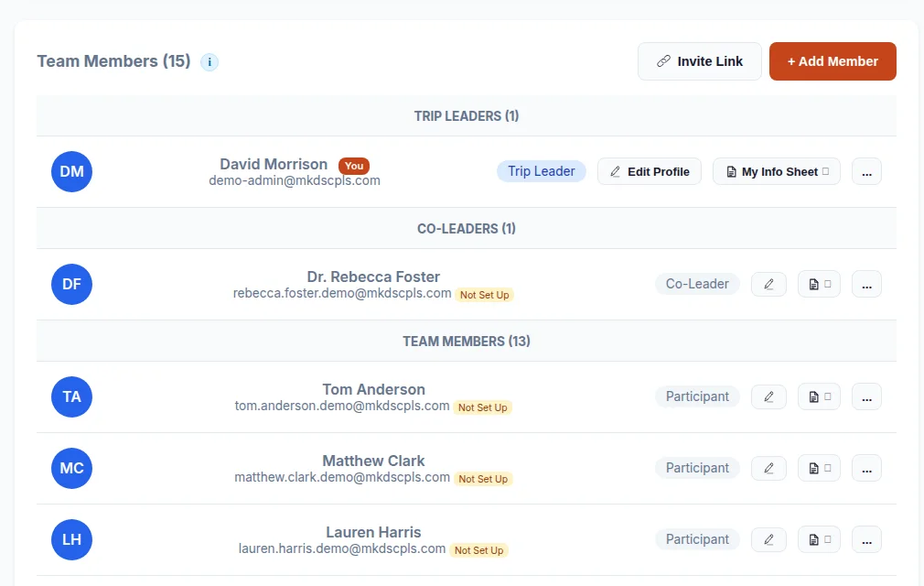Open the info sheet icon for Tom Anderson
Image resolution: width=924 pixels, height=586 pixels.
coord(819,396)
